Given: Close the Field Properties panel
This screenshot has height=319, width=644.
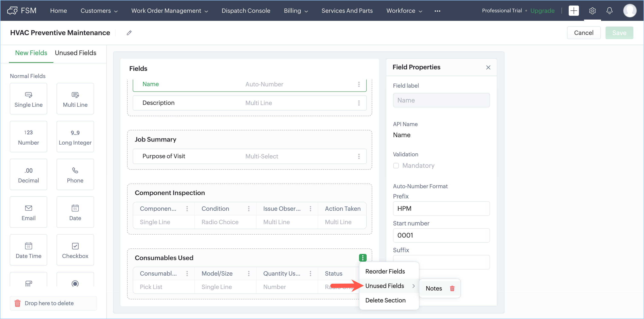Looking at the screenshot, I should tap(488, 67).
